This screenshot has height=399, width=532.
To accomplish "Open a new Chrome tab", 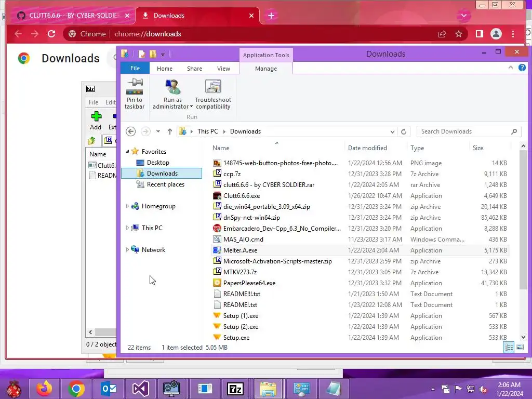I will tap(271, 16).
